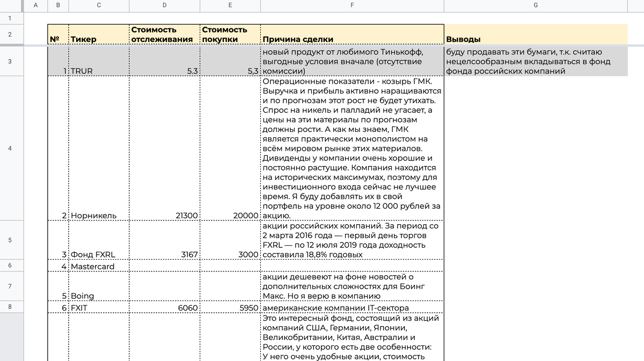
Task: Select column A header
Action: pos(36,5)
